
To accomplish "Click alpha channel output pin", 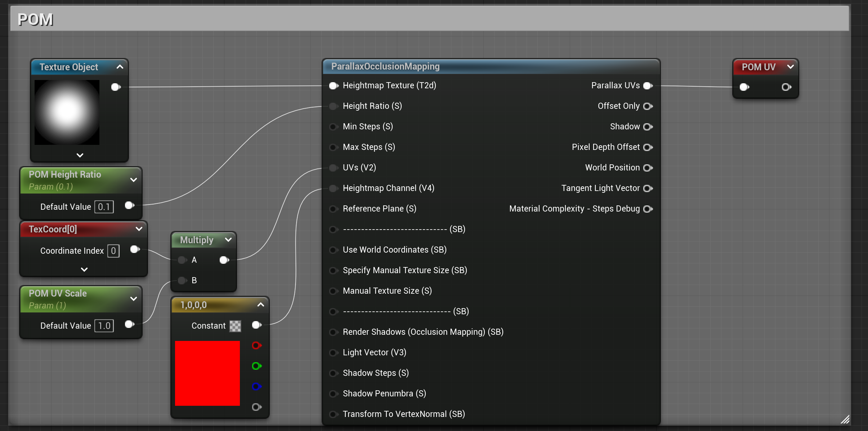I will pos(256,407).
